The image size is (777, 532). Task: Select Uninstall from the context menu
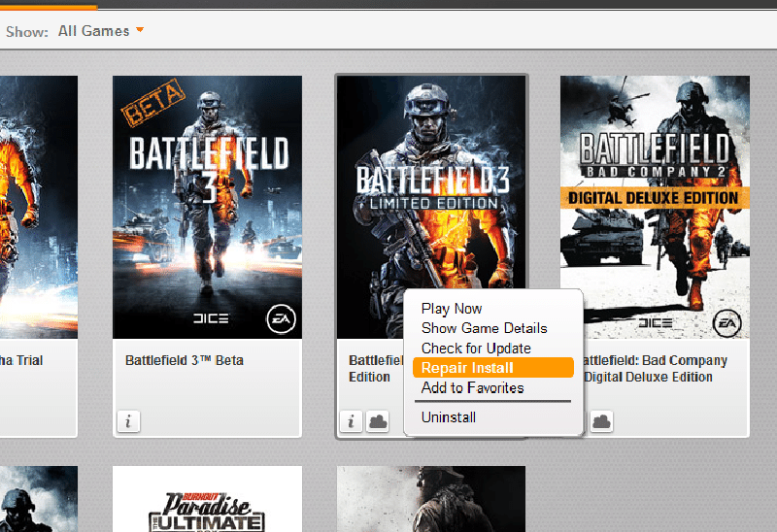(448, 417)
